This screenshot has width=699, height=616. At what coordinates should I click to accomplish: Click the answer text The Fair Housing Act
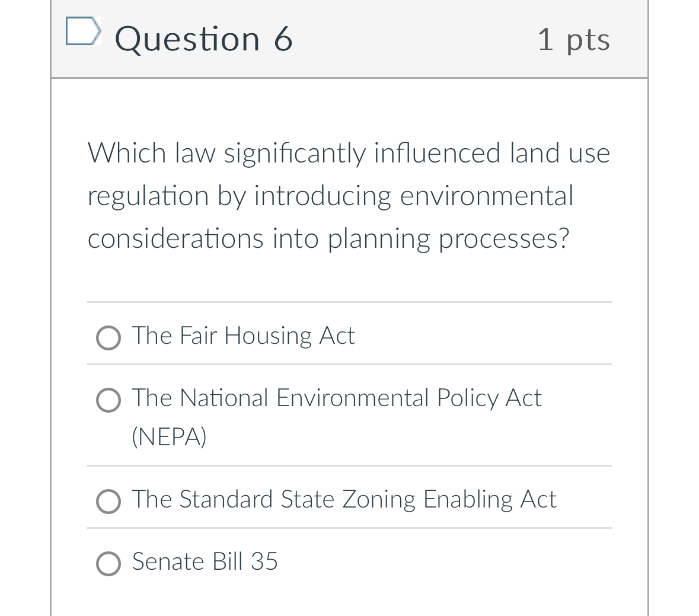243,336
